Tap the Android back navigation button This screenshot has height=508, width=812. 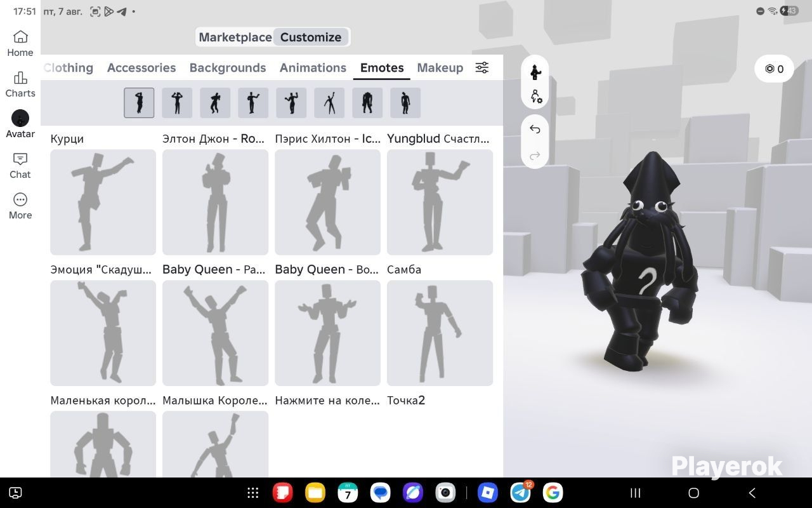coord(752,493)
